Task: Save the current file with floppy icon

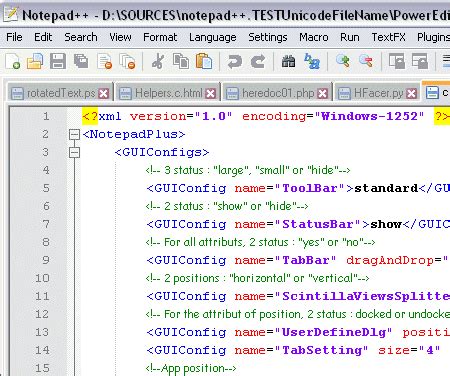Action: point(58,62)
